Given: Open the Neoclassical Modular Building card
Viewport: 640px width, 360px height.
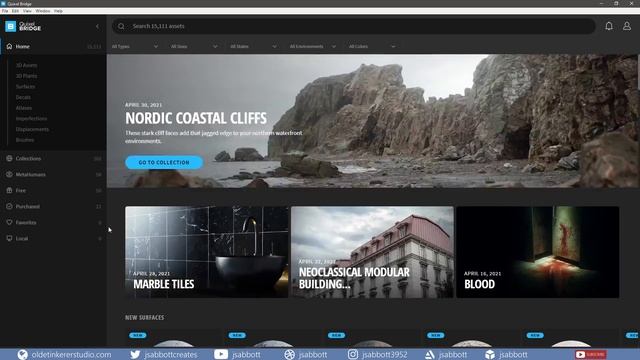Looking at the screenshot, I should (x=372, y=252).
